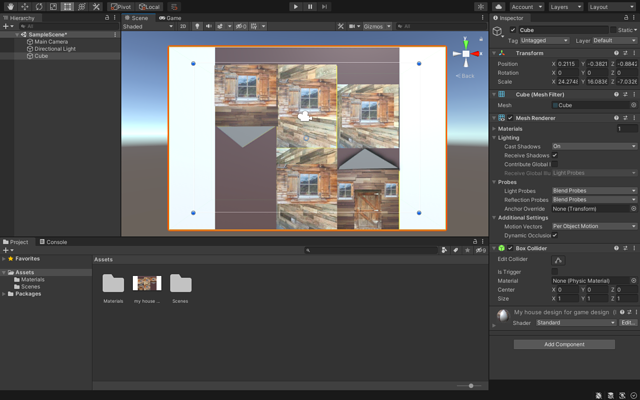This screenshot has height=400, width=640.
Task: Open Hierarchy panel options menu
Action: tap(115, 18)
